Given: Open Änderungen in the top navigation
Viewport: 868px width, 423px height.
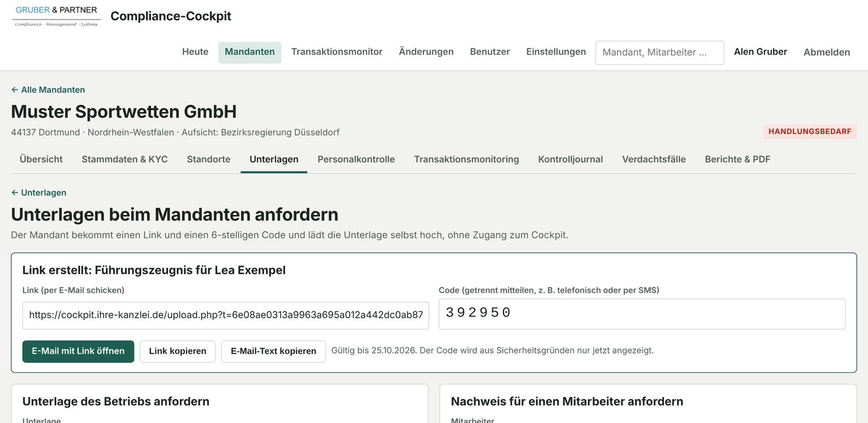Looking at the screenshot, I should point(427,52).
